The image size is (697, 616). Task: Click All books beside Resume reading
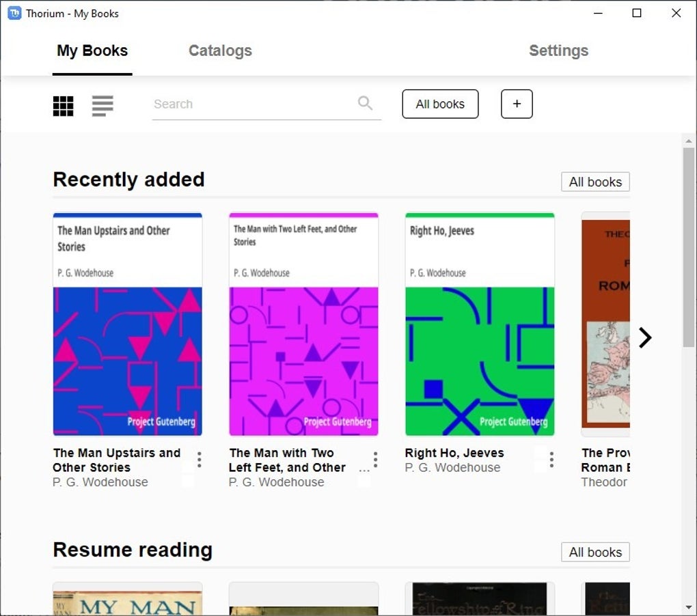click(x=595, y=552)
